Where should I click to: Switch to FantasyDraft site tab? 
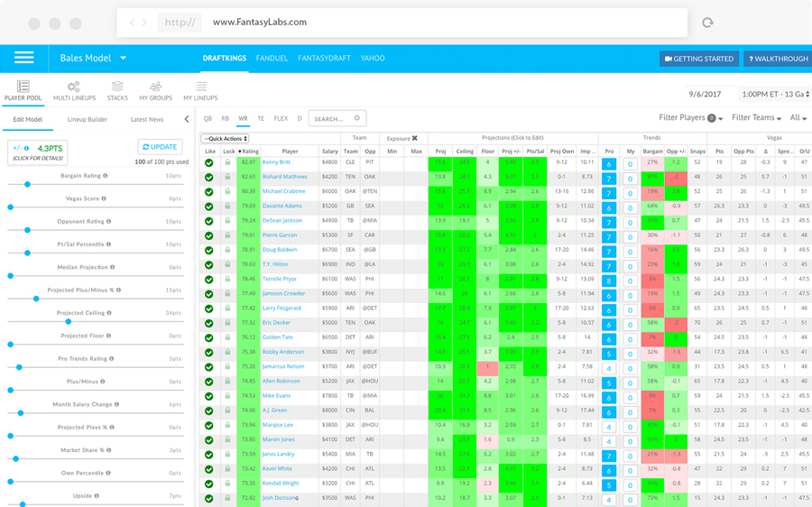pos(324,58)
